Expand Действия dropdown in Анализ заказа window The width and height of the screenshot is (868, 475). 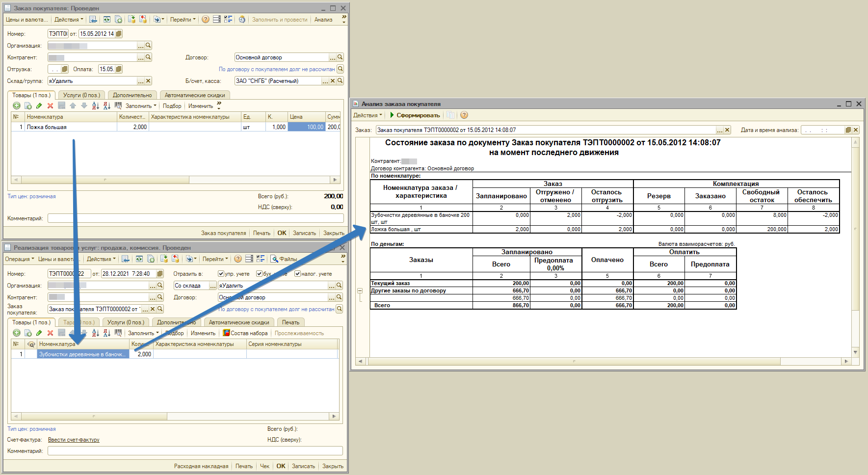click(368, 115)
